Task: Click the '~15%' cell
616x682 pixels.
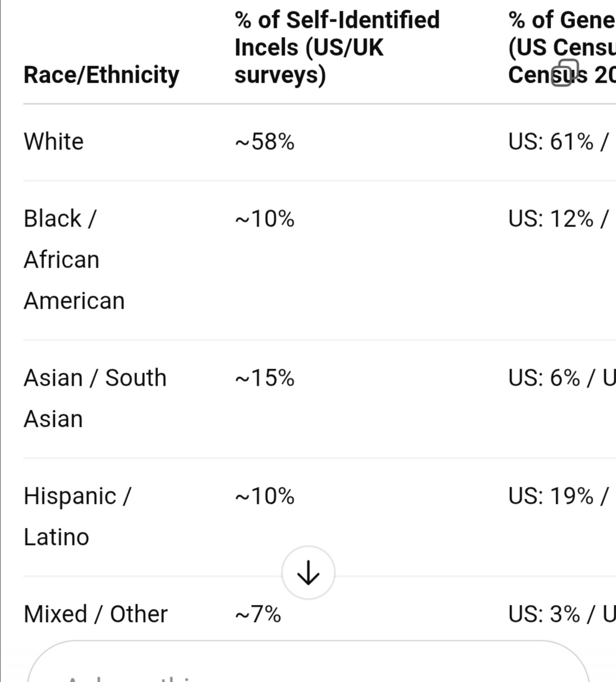Action: pos(265,378)
